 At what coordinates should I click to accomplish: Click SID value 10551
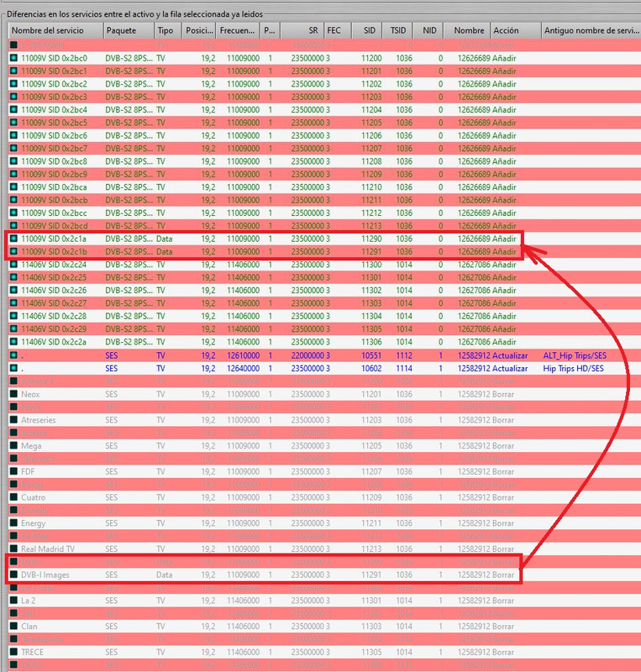371,355
